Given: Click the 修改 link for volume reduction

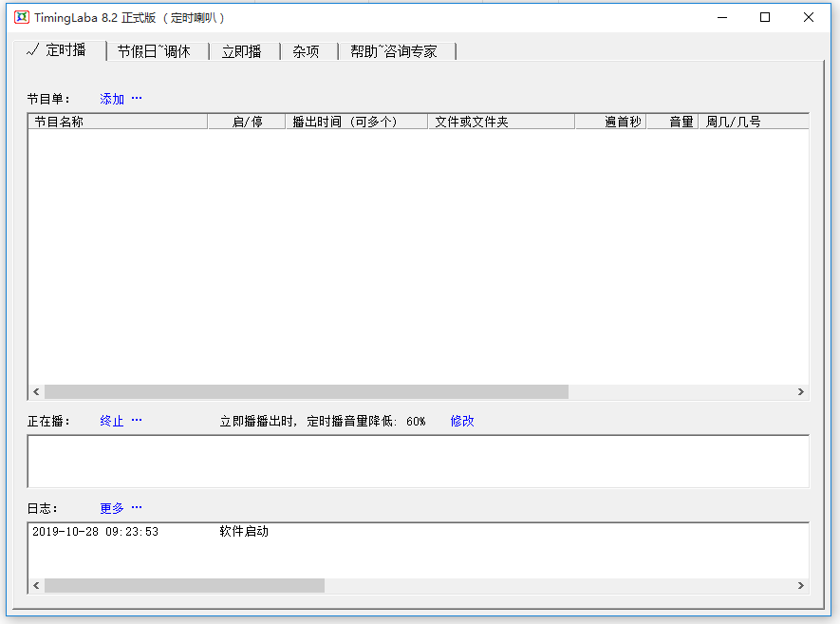Looking at the screenshot, I should tap(462, 421).
